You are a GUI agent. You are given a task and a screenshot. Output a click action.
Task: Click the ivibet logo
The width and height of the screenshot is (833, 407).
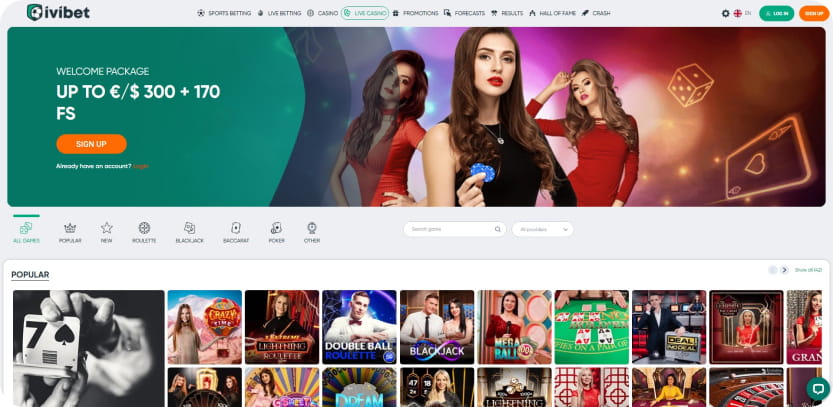tap(58, 12)
